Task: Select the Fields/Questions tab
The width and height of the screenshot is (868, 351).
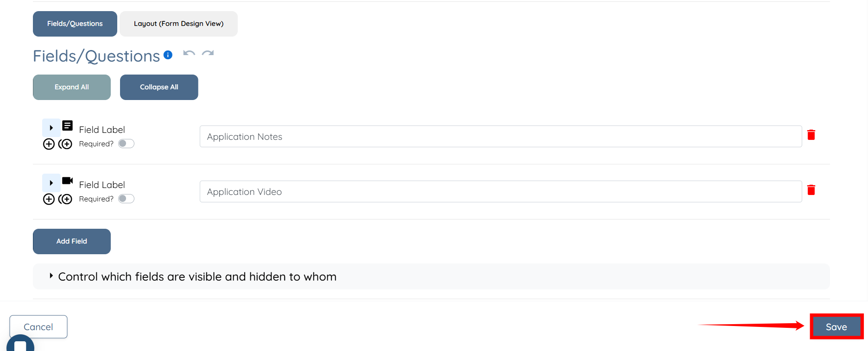Action: click(75, 24)
